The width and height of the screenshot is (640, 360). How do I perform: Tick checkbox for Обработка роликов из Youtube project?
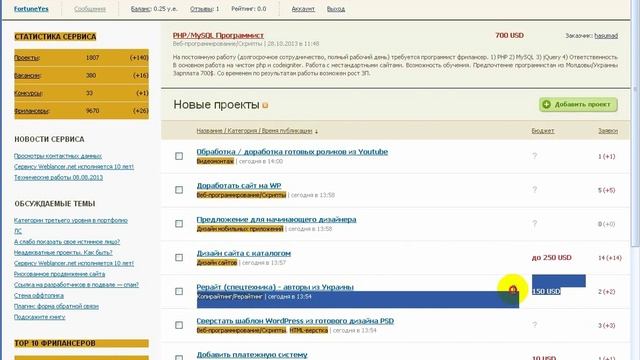(179, 156)
